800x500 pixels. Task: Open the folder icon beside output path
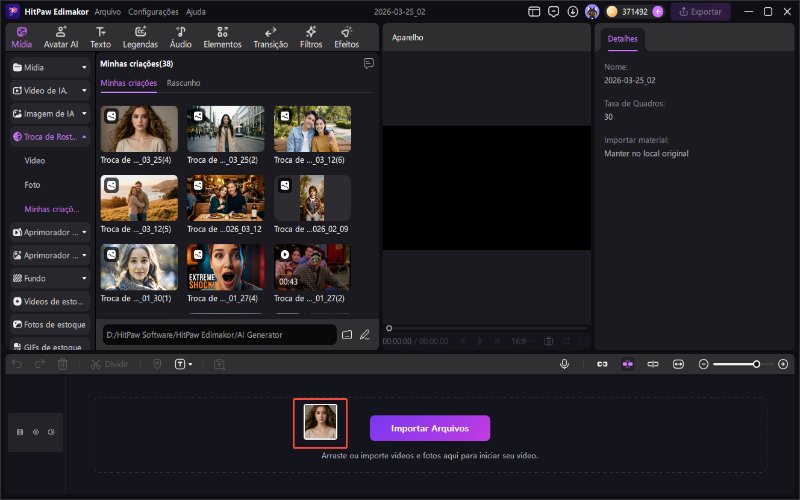coord(347,334)
